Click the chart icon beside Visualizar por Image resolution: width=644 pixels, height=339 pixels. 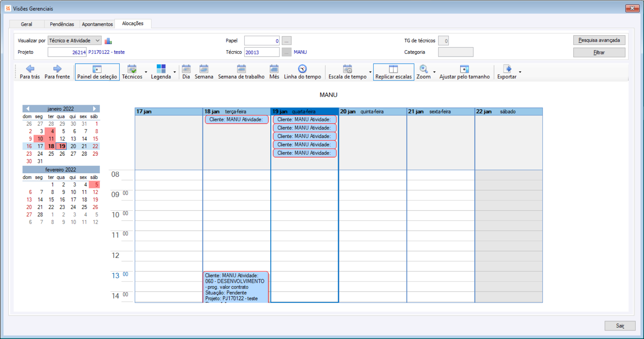[108, 41]
